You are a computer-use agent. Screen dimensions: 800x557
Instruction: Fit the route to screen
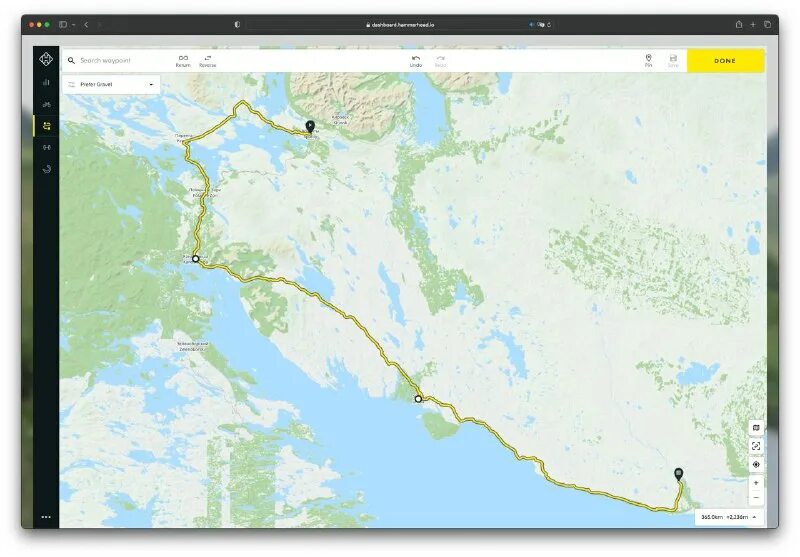(756, 446)
